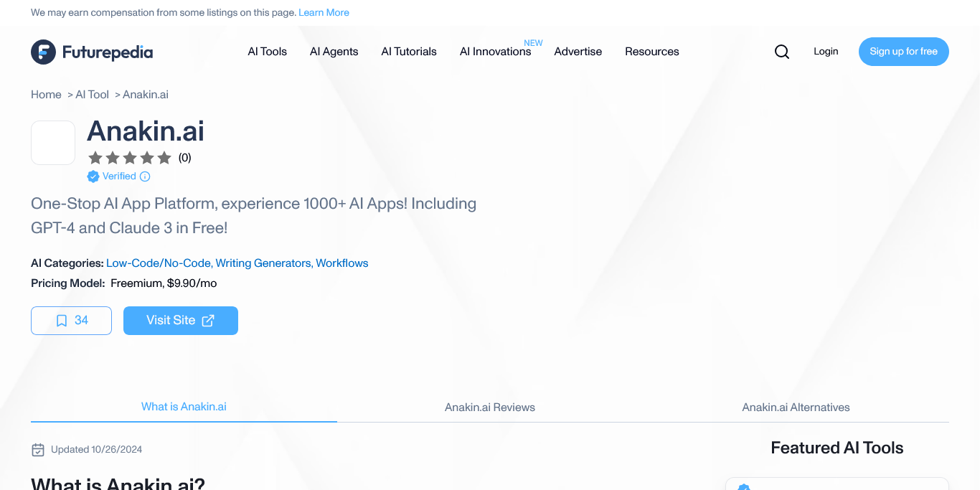Click the Anakin.ai page title
Viewport: 980px width, 490px height.
tap(146, 131)
